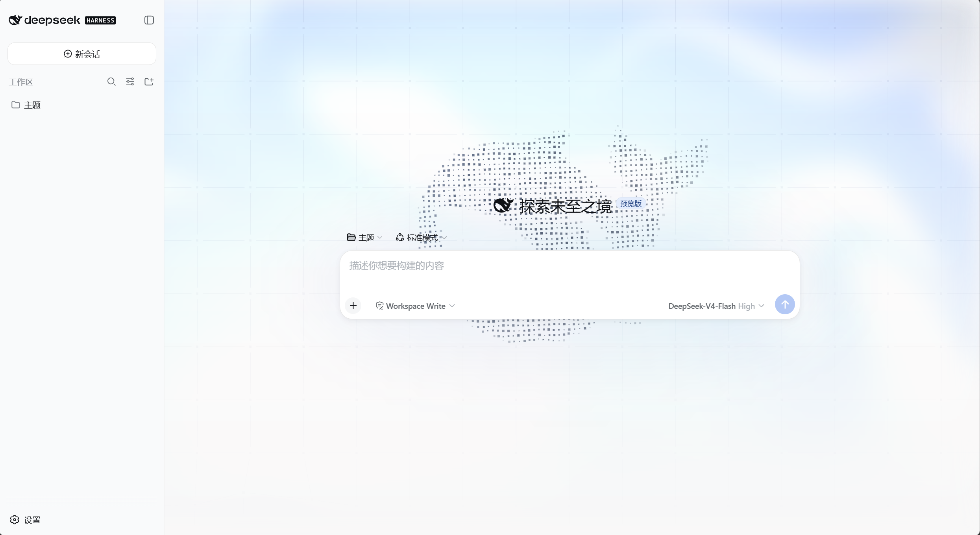Collapse the sidebar panel icon

149,20
